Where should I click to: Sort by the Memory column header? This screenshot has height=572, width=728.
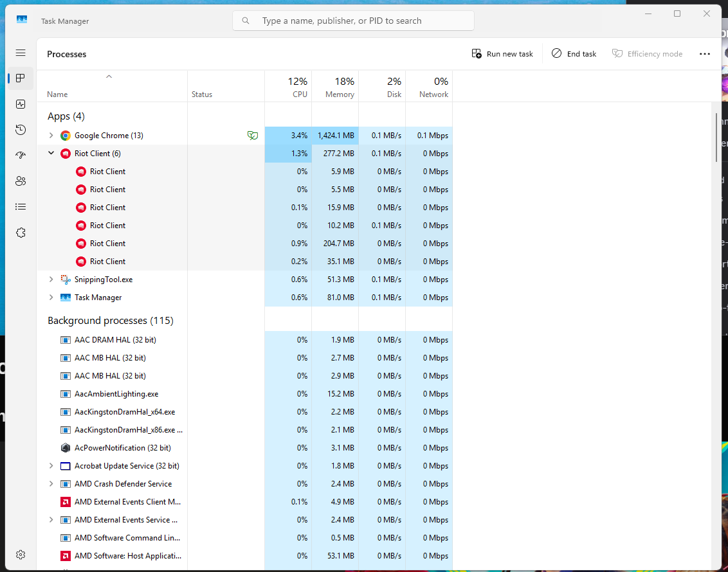[x=335, y=86]
